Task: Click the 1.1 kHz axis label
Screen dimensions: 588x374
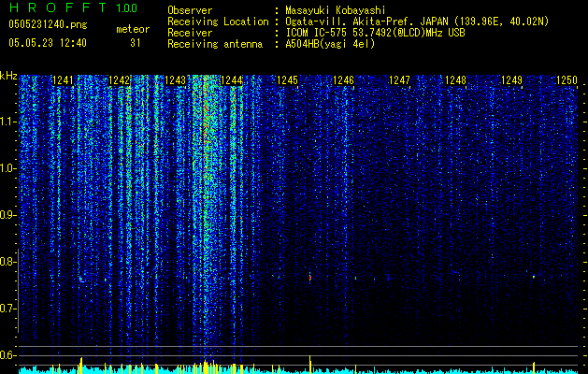Action: point(8,122)
